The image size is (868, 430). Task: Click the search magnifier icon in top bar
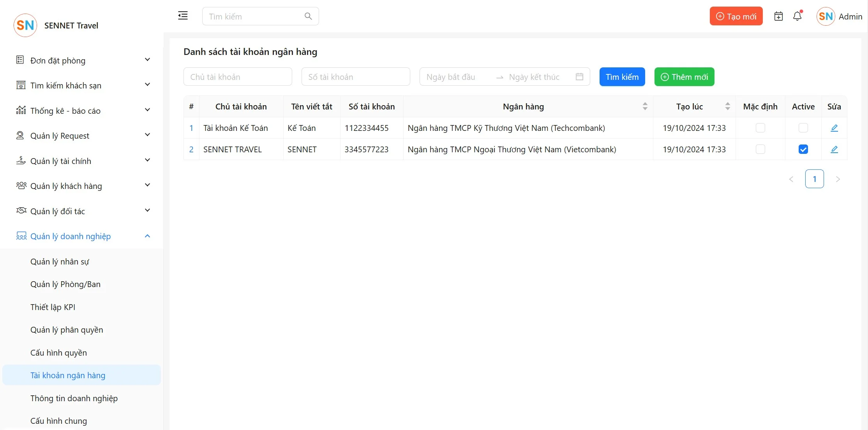[x=308, y=16]
